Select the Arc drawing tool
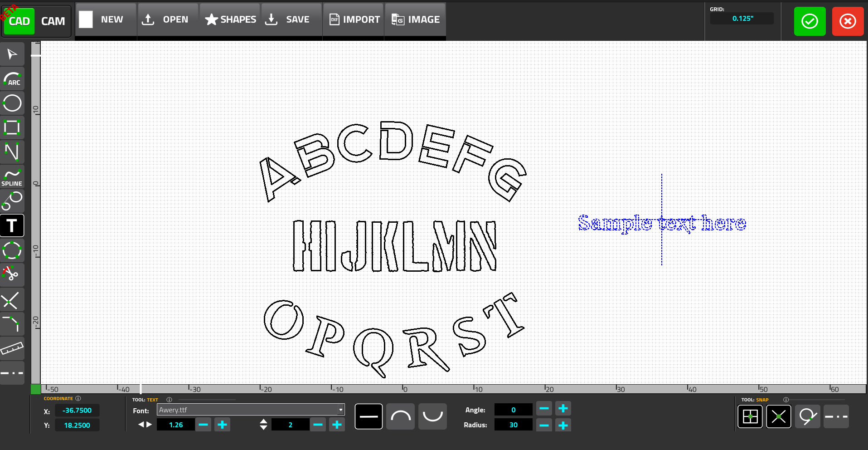Viewport: 868px width, 450px height. coord(12,78)
